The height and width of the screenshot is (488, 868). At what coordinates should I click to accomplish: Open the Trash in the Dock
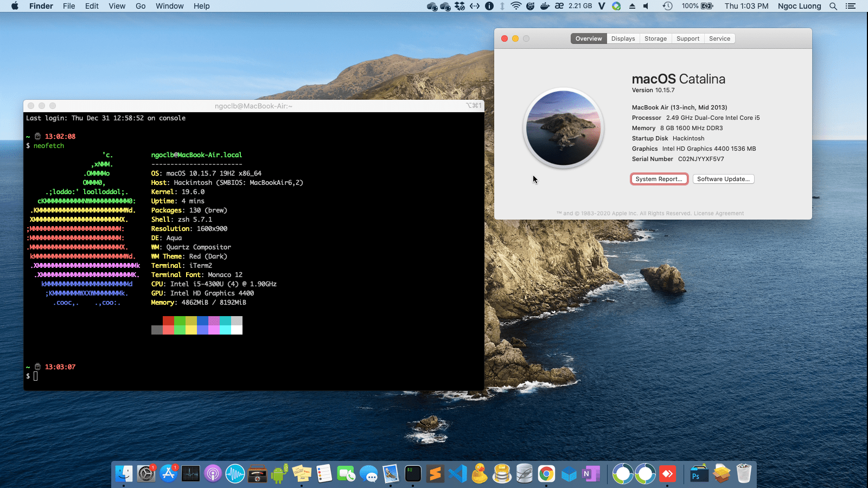pyautogui.click(x=744, y=474)
